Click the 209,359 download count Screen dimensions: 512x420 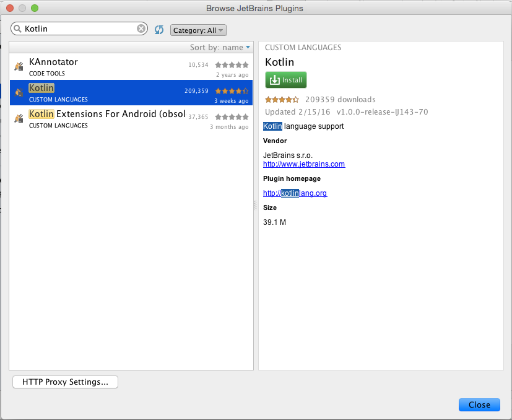(x=196, y=91)
